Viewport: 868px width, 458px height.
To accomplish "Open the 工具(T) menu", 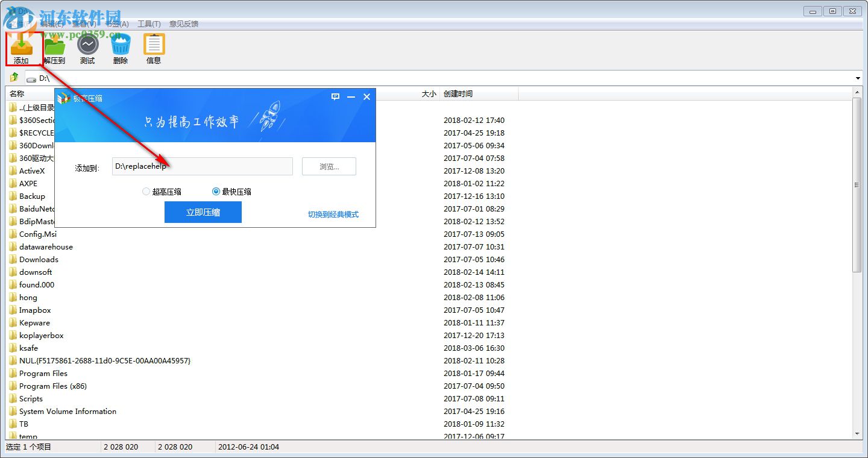I will (148, 24).
